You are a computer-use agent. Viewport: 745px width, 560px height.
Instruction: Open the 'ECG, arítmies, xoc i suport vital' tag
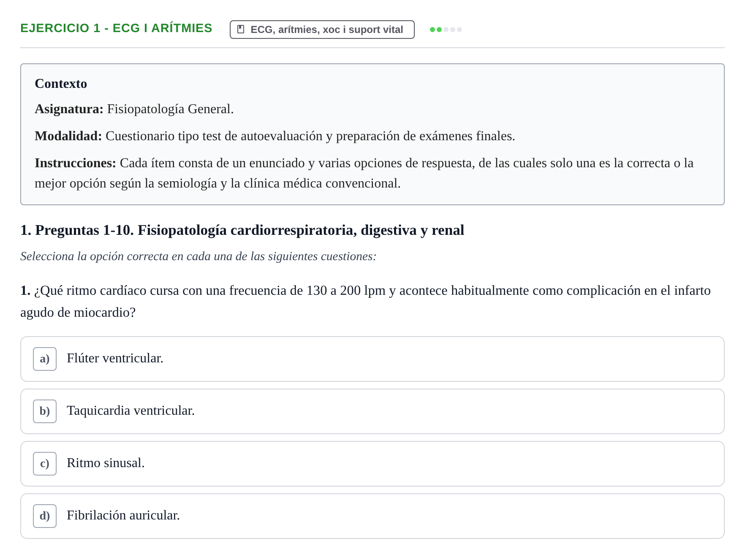[x=322, y=30]
